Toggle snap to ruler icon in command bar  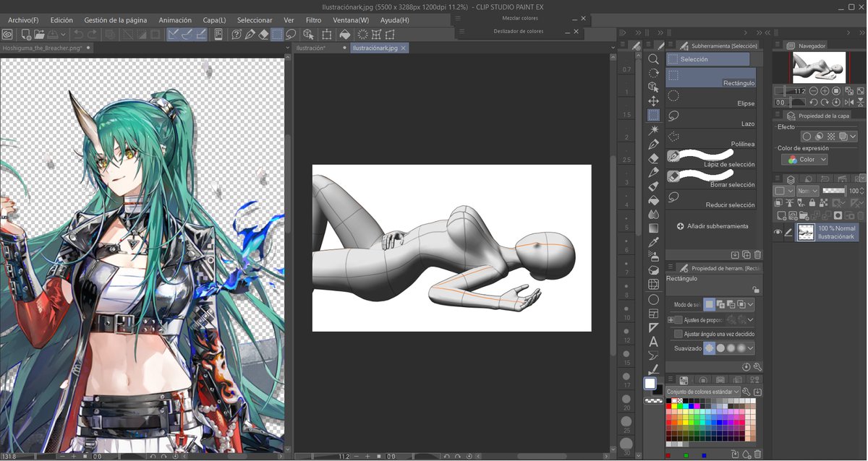tap(173, 34)
